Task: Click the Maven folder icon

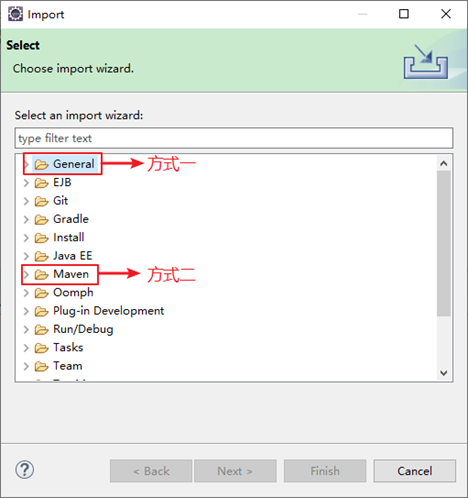Action: 41,274
